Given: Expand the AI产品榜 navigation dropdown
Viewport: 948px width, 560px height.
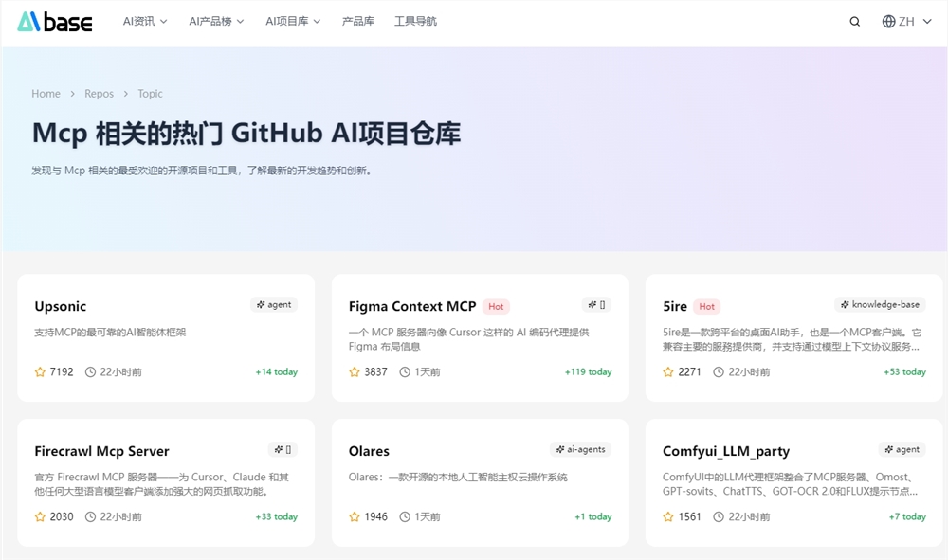Looking at the screenshot, I should point(215,20).
